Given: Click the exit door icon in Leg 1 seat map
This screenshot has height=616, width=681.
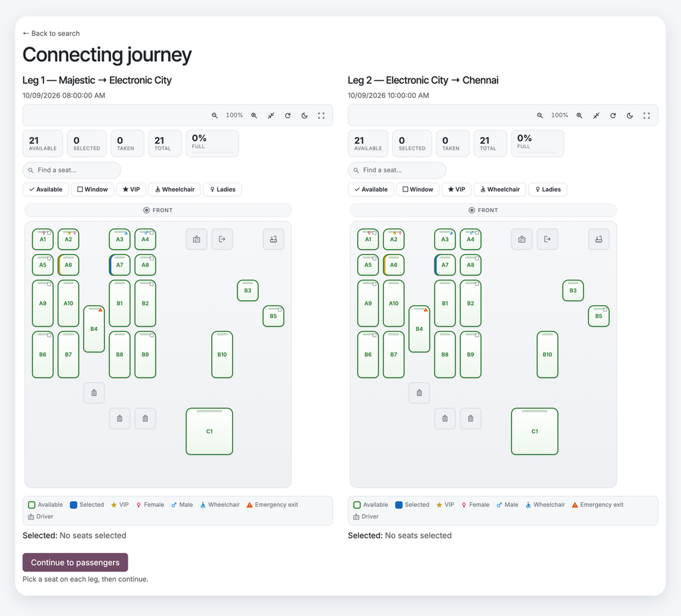Looking at the screenshot, I should (x=222, y=239).
